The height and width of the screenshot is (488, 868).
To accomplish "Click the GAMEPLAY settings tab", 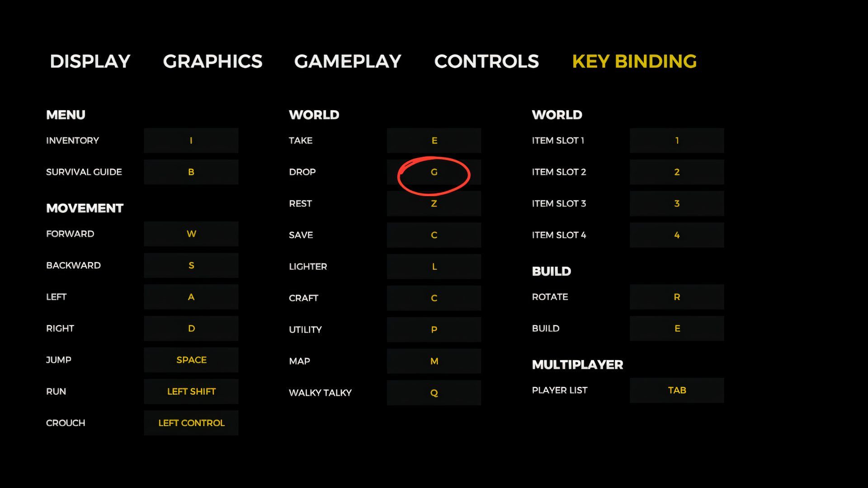I will [x=348, y=60].
